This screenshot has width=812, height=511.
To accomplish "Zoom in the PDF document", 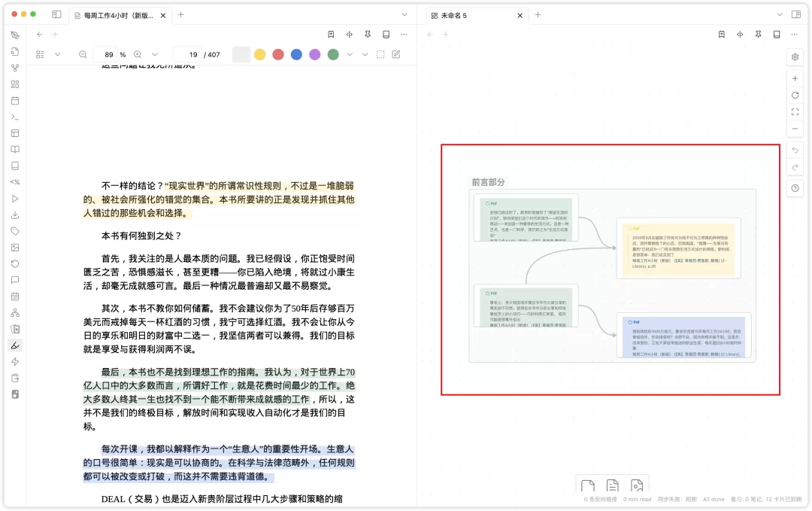I will click(138, 54).
